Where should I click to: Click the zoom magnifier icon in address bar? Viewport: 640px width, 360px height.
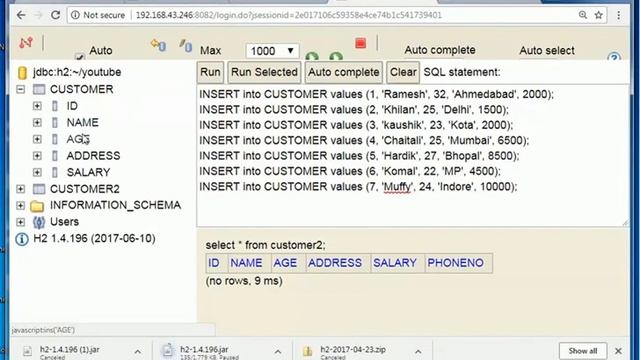(582, 15)
